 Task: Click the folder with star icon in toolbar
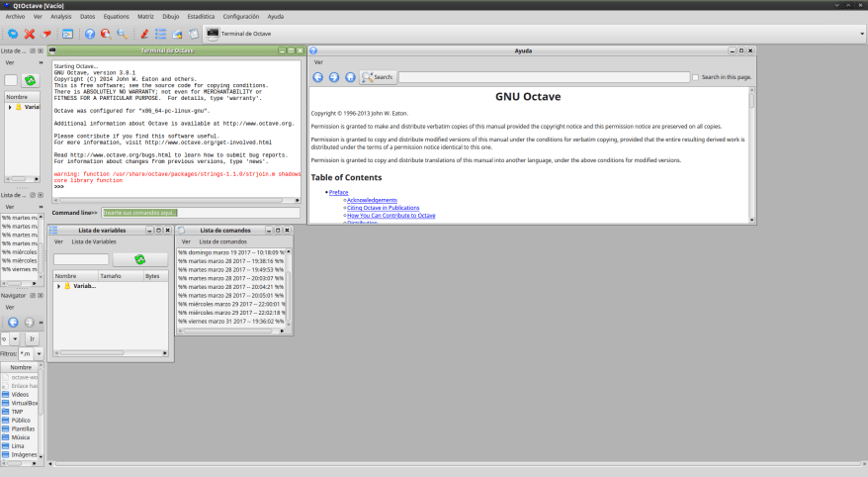177,34
